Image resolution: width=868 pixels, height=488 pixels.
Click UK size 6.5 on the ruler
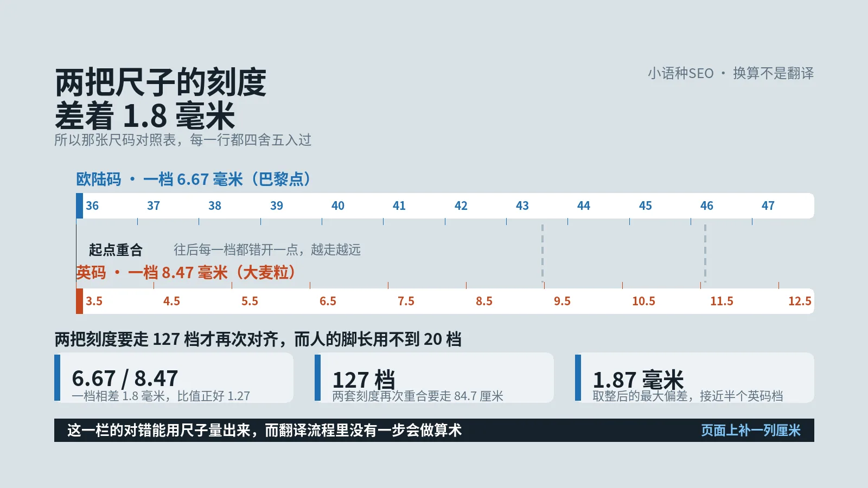pyautogui.click(x=328, y=301)
